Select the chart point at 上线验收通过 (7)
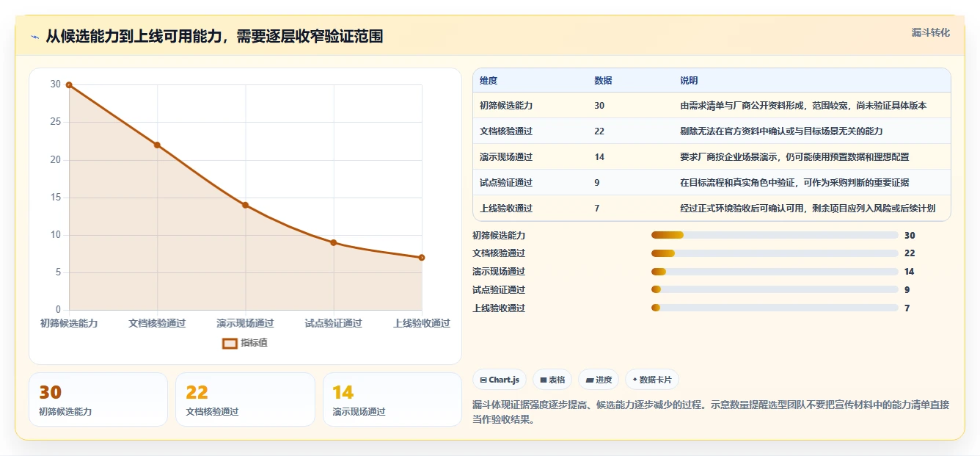The height and width of the screenshot is (456, 980). pyautogui.click(x=422, y=258)
